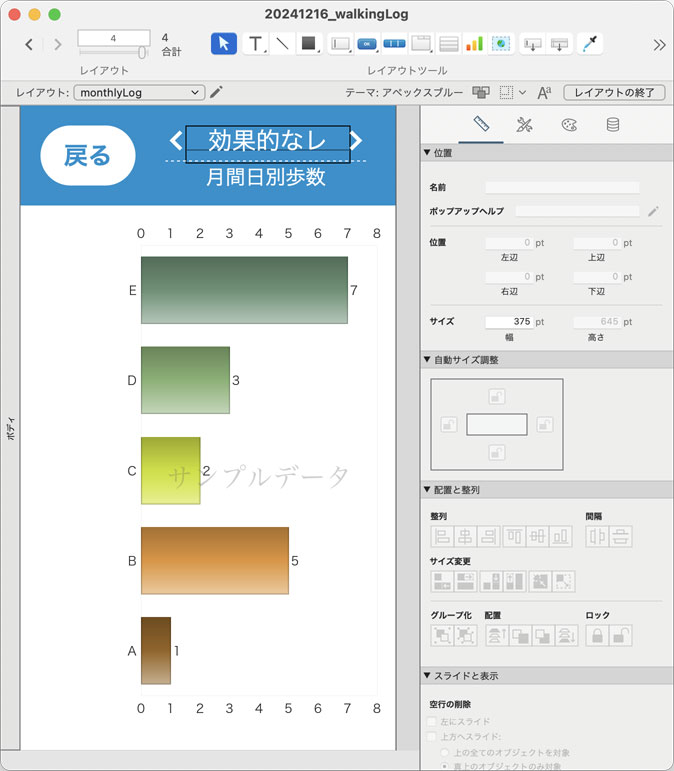Collapse the 位置 section

coord(427,152)
